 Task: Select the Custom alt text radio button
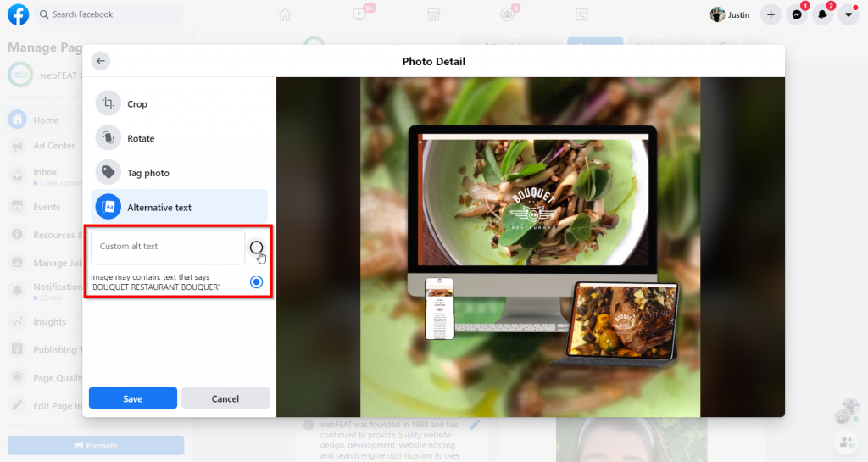[x=256, y=248]
